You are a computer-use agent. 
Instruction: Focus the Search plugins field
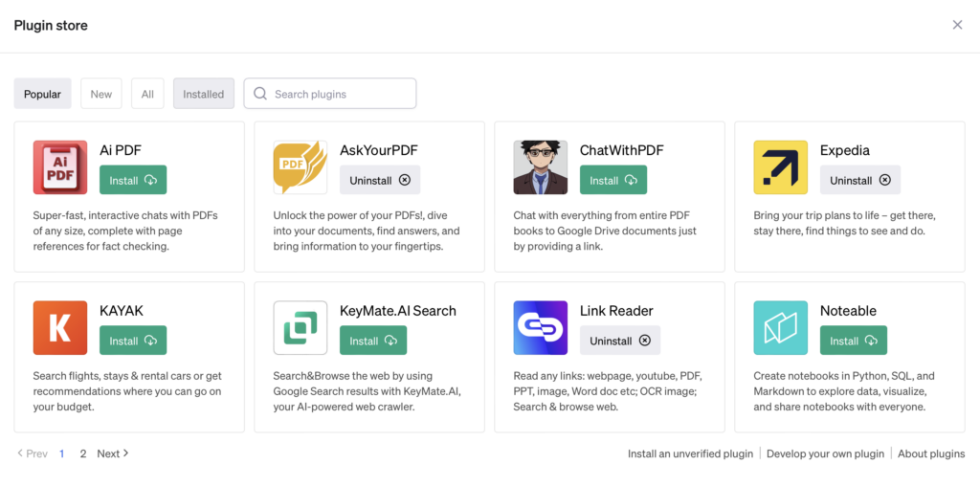(330, 94)
